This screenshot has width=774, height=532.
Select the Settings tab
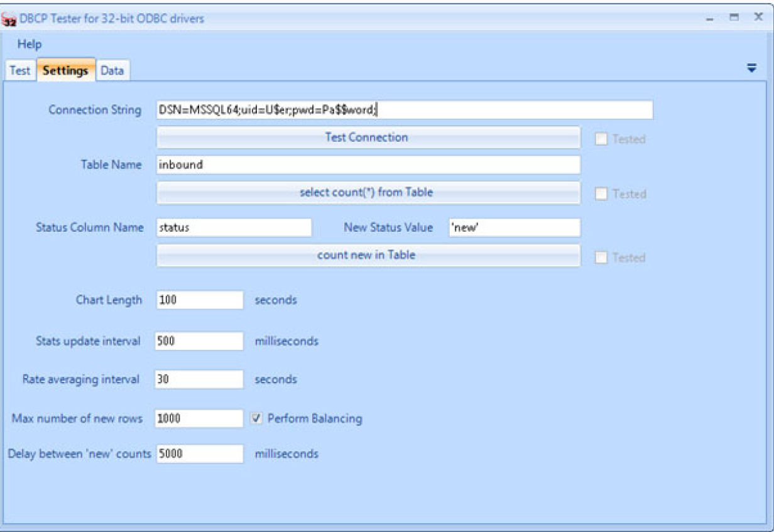[x=65, y=70]
